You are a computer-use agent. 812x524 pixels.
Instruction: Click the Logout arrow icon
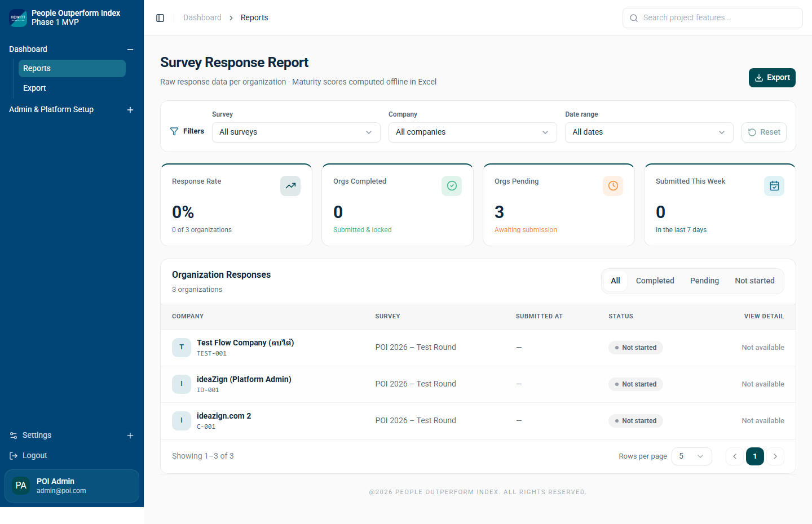tap(14, 456)
